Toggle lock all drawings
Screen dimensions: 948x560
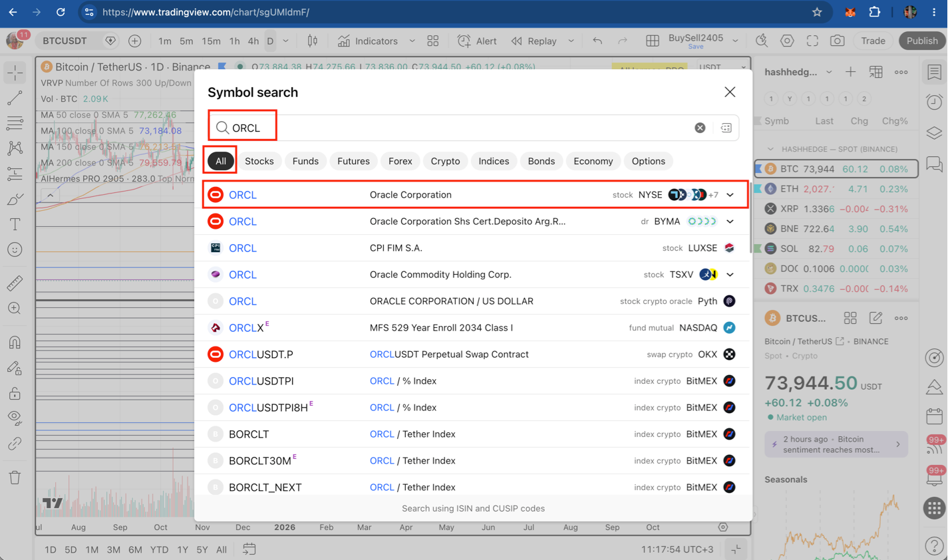pyautogui.click(x=15, y=393)
